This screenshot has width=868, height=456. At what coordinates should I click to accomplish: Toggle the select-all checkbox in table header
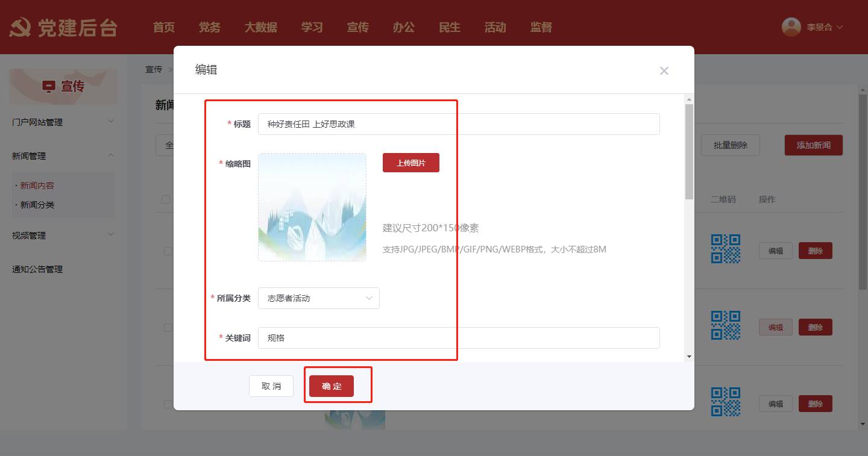click(x=166, y=199)
